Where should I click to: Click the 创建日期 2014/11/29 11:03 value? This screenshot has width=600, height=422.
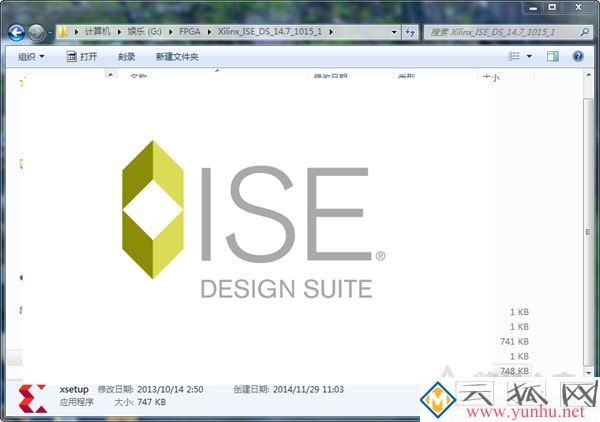(308, 389)
